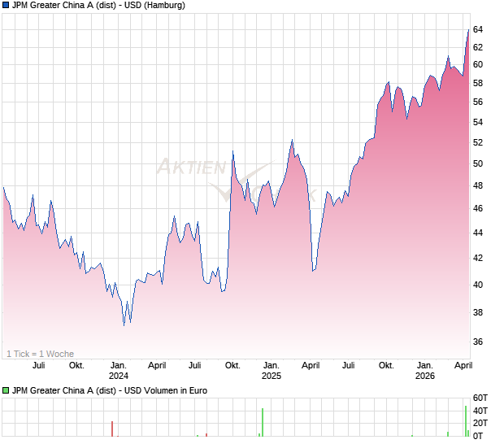Click the price axis label 50

478,163
